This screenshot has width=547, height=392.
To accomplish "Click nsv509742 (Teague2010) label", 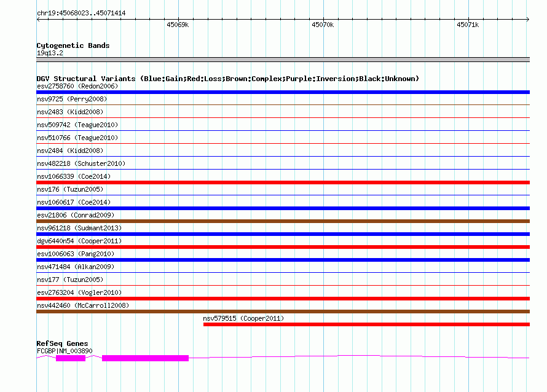I will point(77,125).
